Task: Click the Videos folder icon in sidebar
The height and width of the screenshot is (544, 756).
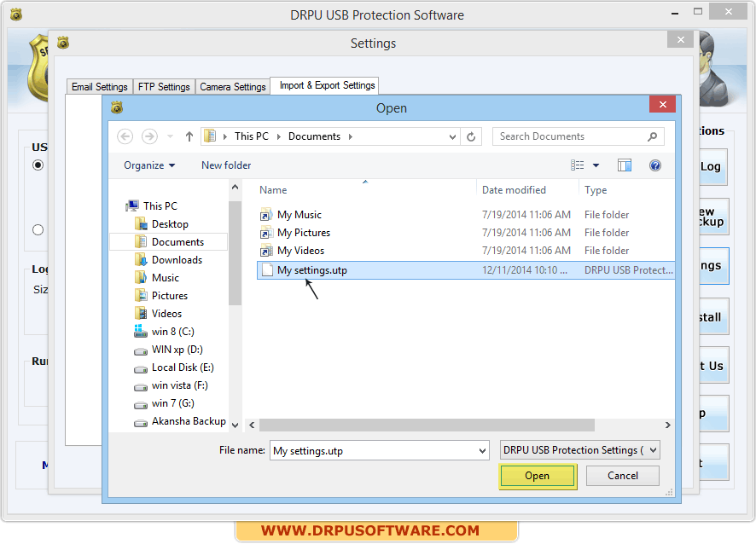Action: click(141, 314)
